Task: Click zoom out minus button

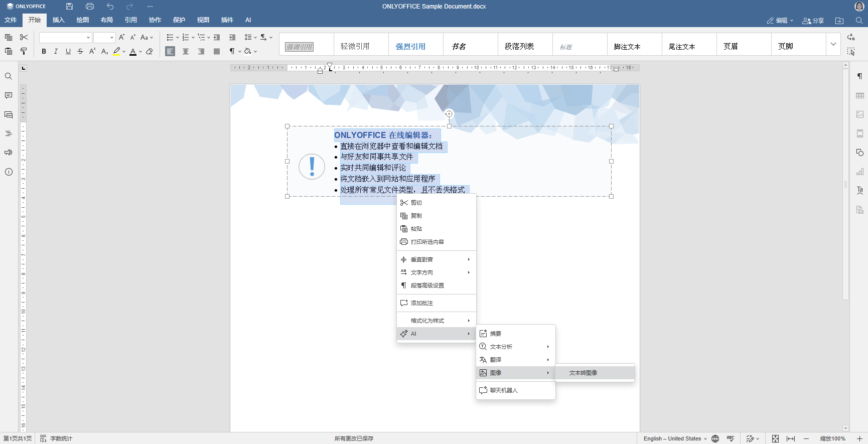Action: 806,438
